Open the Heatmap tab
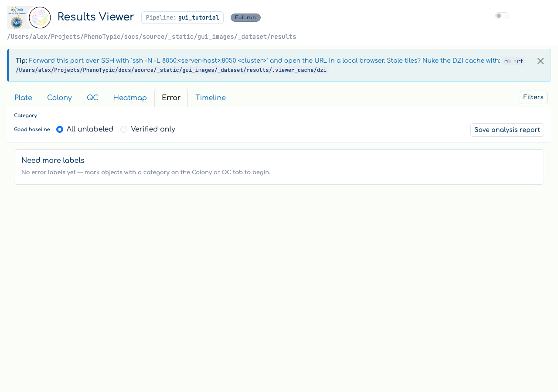Image resolution: width=558 pixels, height=392 pixels. coord(130,98)
